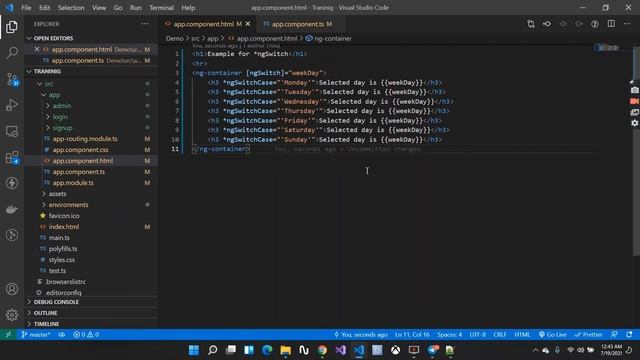Change the HTML language mode

coord(522,334)
